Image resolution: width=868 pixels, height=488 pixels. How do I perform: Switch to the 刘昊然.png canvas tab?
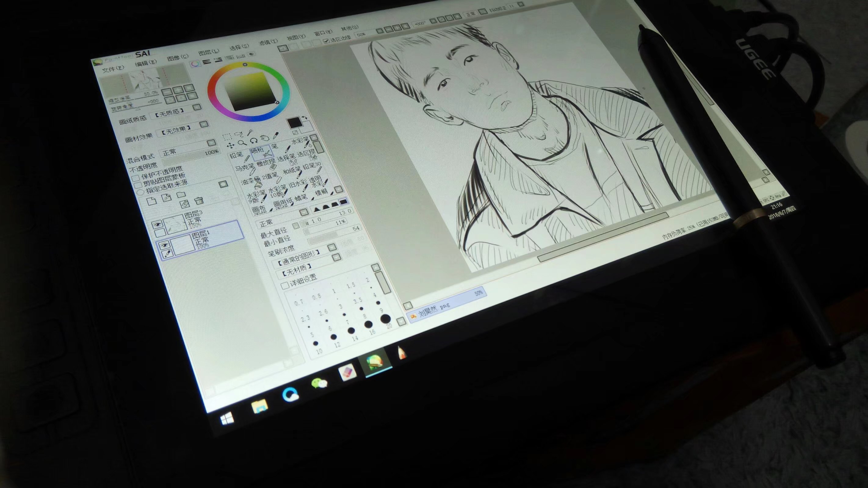click(434, 310)
